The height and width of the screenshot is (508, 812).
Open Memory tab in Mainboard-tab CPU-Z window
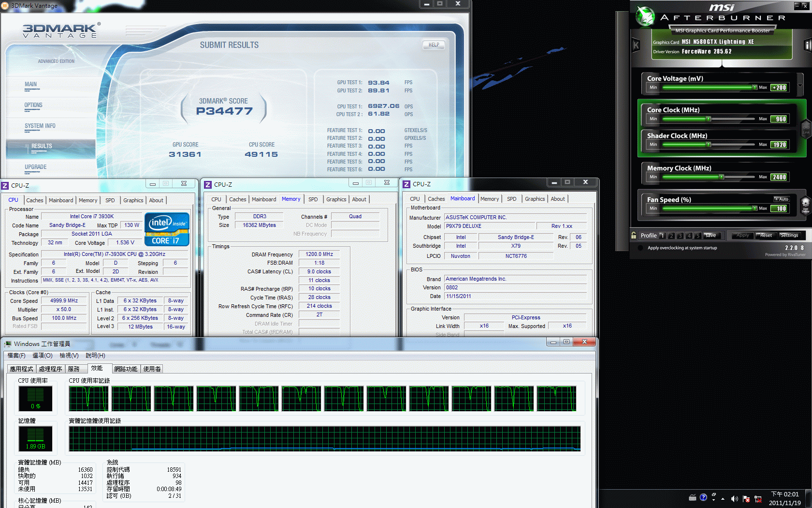click(490, 199)
